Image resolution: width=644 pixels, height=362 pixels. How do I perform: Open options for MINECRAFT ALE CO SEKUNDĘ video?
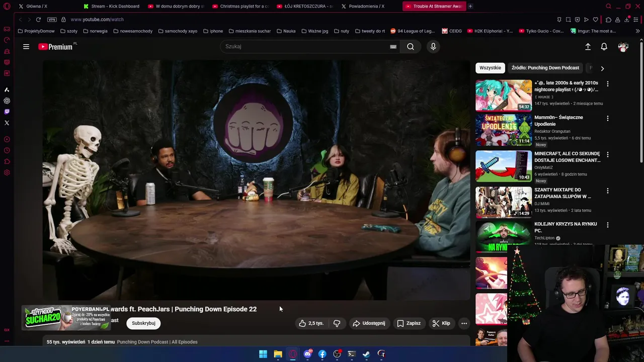coord(607,155)
